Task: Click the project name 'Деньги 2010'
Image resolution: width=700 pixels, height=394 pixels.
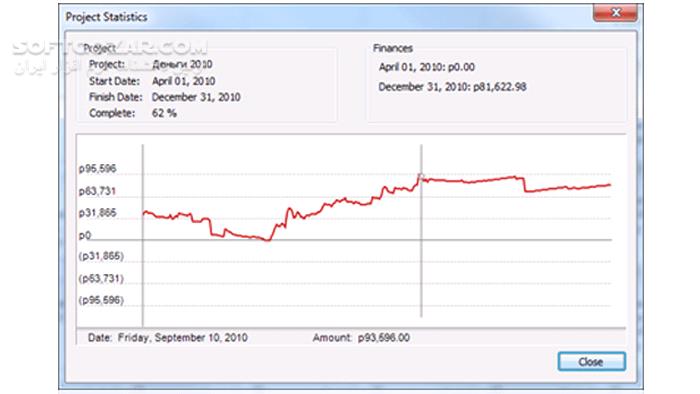Action: (x=182, y=64)
